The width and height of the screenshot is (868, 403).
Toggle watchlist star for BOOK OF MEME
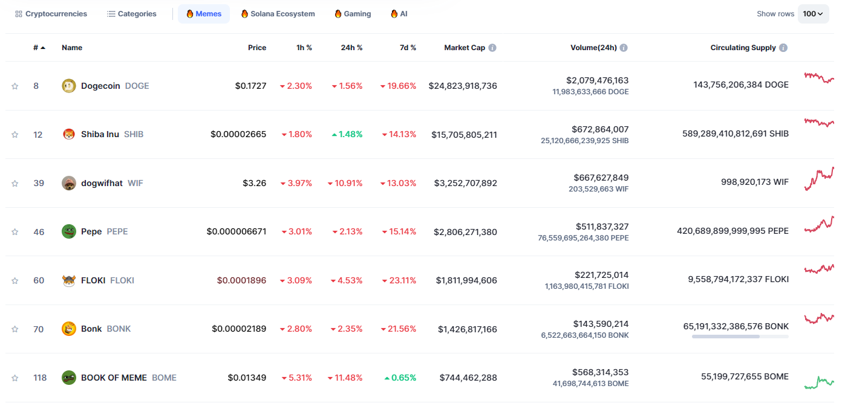(15, 378)
